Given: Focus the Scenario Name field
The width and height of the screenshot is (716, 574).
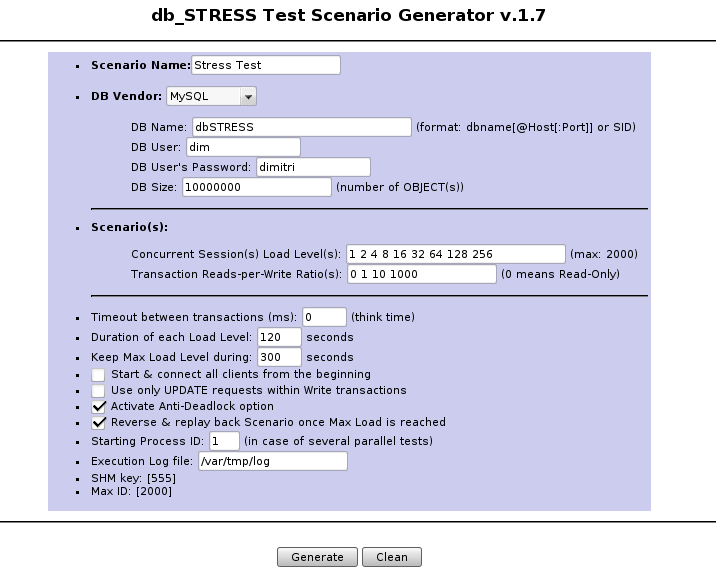Looking at the screenshot, I should click(266, 65).
